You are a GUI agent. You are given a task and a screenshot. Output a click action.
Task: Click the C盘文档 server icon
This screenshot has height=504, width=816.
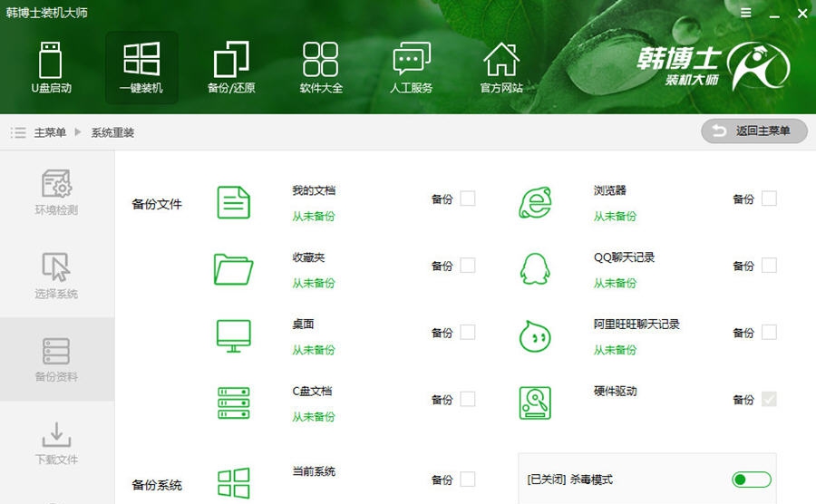233,402
